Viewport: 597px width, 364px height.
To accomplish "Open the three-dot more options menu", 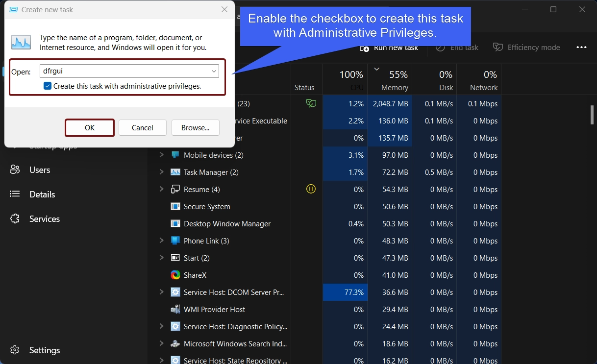I will coord(581,48).
